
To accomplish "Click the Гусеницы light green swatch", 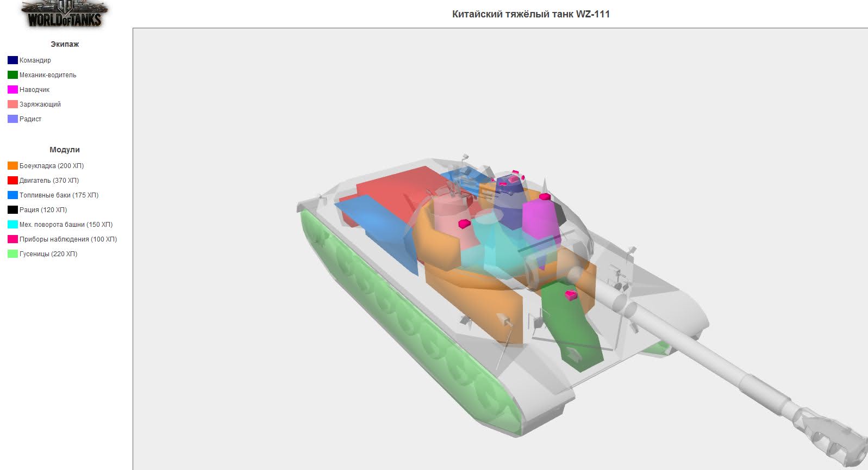I will point(13,254).
